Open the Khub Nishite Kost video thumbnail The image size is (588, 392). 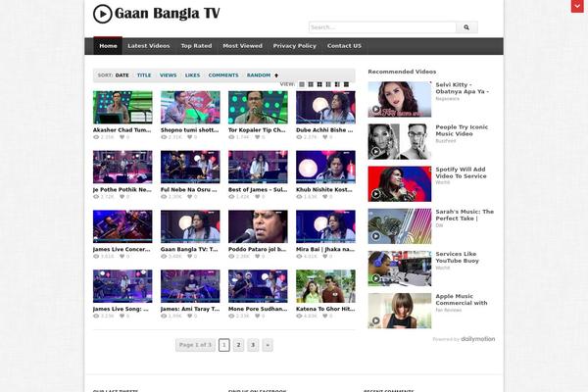(x=325, y=167)
